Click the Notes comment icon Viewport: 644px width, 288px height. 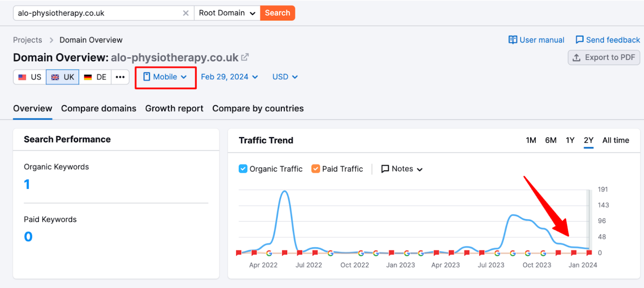pyautogui.click(x=385, y=169)
